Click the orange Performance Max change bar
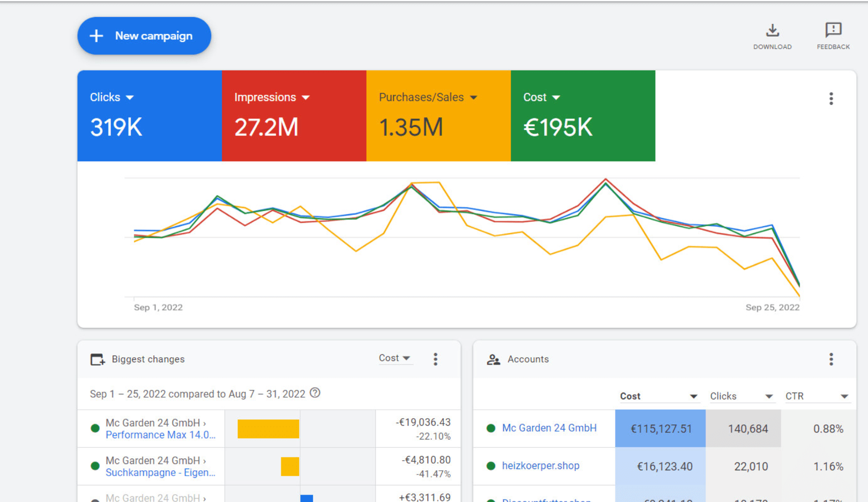 click(268, 429)
